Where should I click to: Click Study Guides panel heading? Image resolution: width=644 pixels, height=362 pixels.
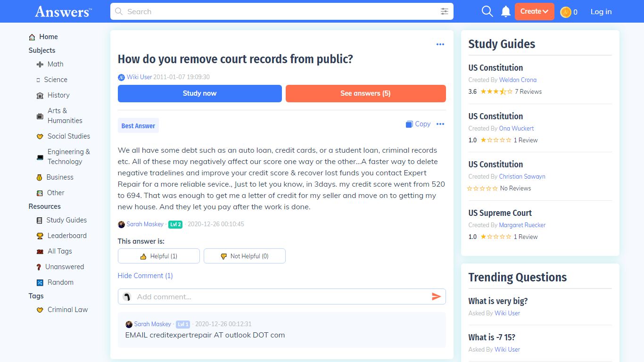point(502,44)
